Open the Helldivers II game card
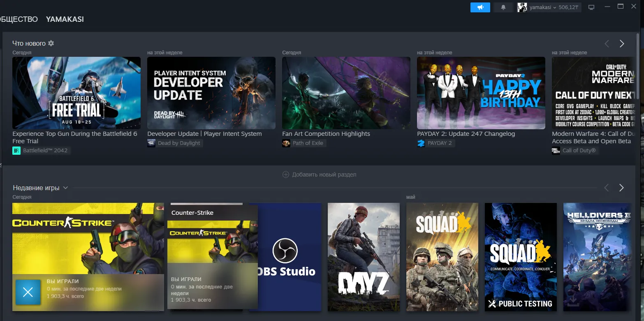 [x=597, y=257]
